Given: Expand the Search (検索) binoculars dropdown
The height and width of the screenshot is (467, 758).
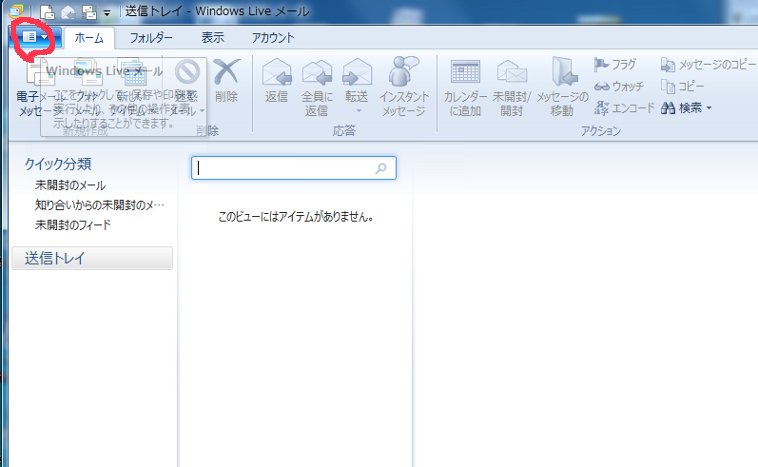Looking at the screenshot, I should (x=687, y=108).
